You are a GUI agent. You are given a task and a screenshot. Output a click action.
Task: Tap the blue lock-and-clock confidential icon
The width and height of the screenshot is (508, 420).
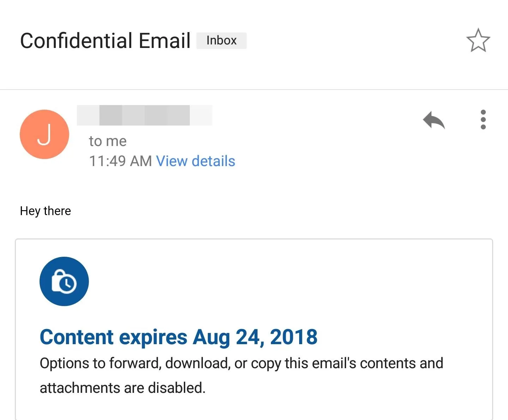[x=64, y=281]
